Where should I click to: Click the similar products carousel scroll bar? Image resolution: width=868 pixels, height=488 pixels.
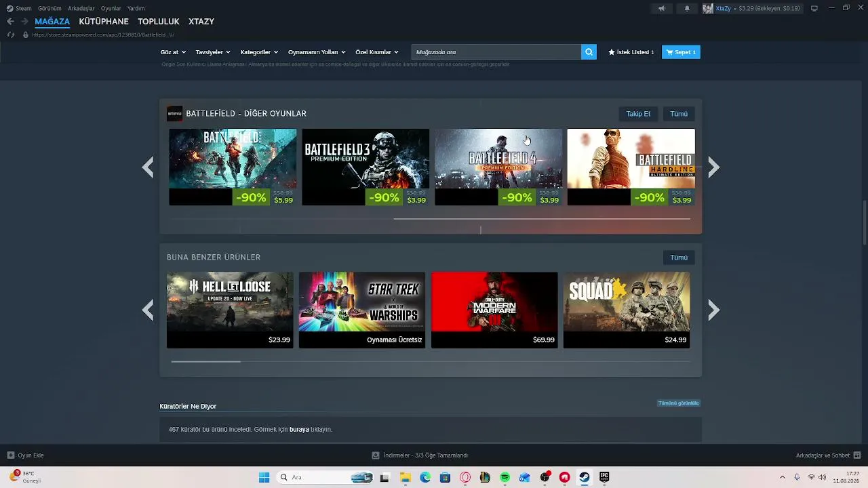pyautogui.click(x=206, y=362)
